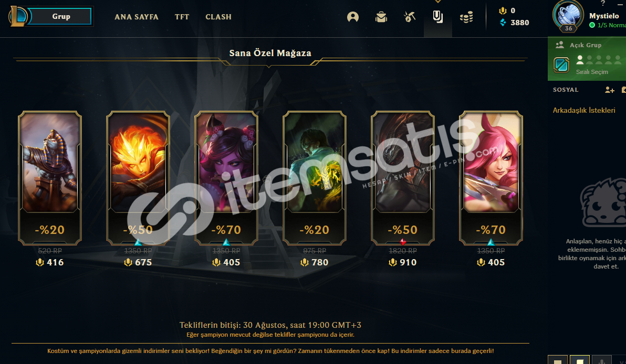Click the Sıralı Seçim queue type icon
The width and height of the screenshot is (626, 364).
pos(561,65)
